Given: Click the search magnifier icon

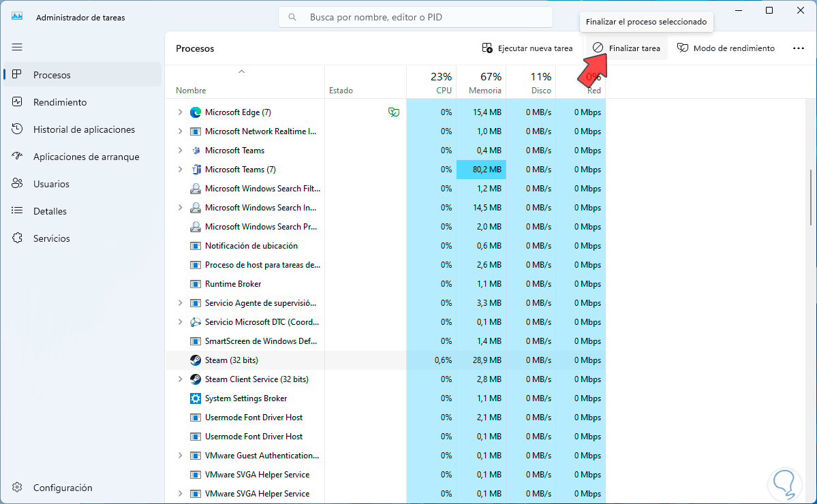Looking at the screenshot, I should 292,17.
